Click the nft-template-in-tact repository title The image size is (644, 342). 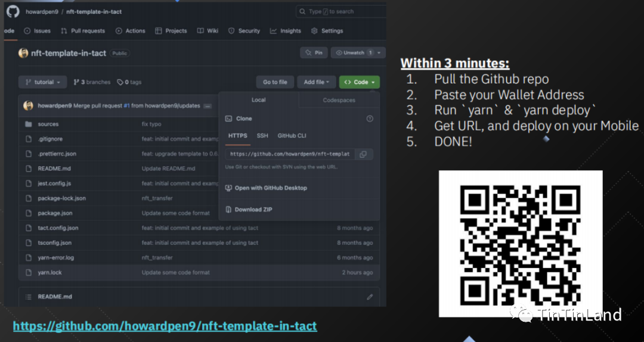[69, 53]
